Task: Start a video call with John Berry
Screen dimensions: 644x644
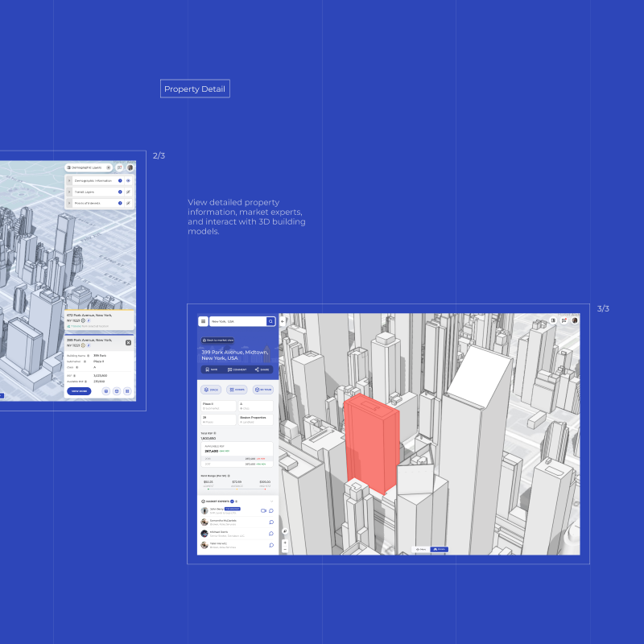Action: (263, 510)
